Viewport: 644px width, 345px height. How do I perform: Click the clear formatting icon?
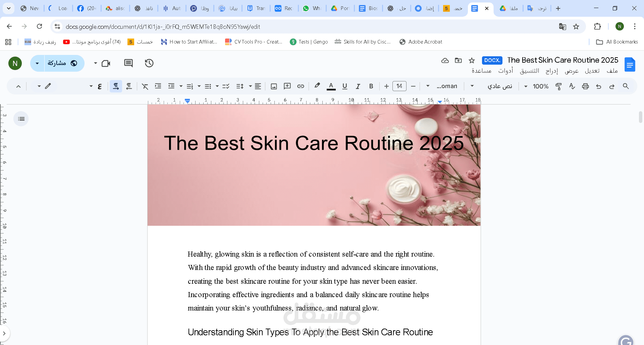click(x=145, y=86)
